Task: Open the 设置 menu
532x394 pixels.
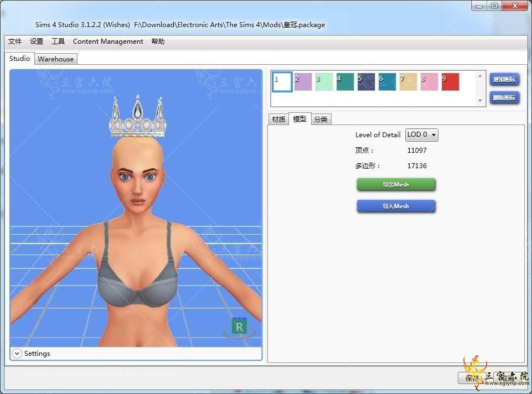Action: (x=37, y=42)
